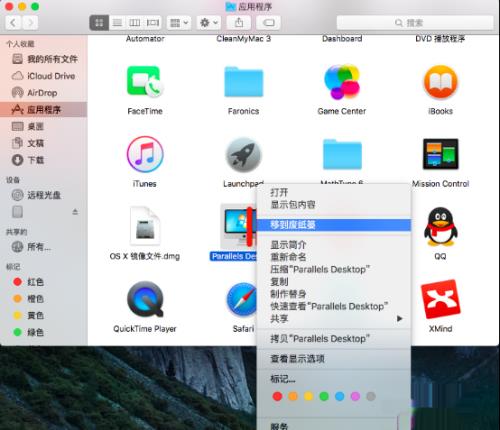Viewport: 500px width, 430px height.
Task: Select the 黄色 tag in the sidebar
Action: pyautogui.click(x=44, y=315)
